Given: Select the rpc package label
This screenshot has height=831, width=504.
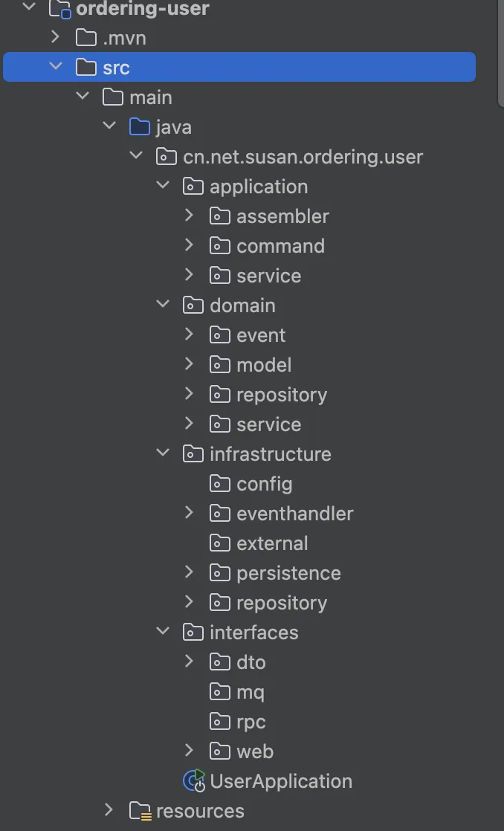Looking at the screenshot, I should 251,722.
